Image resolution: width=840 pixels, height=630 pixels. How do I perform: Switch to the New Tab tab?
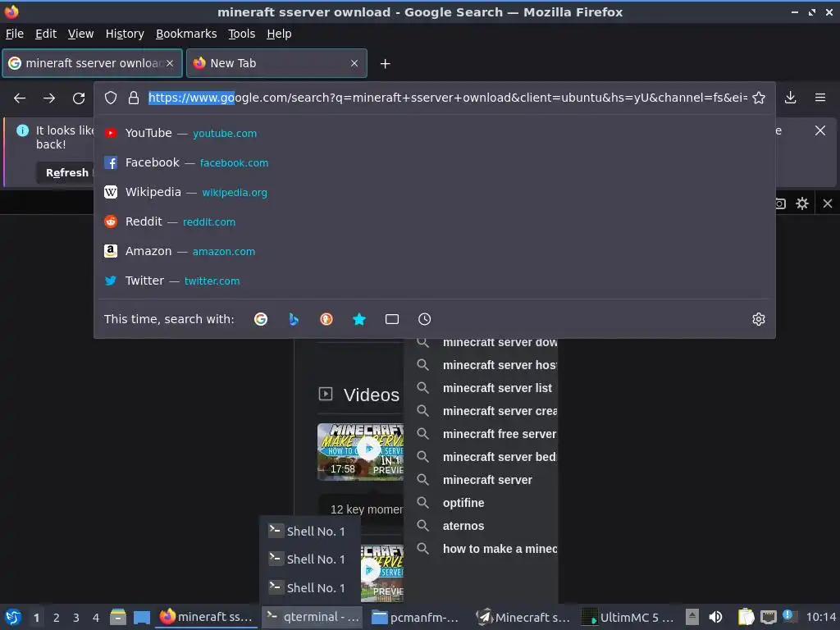point(276,63)
